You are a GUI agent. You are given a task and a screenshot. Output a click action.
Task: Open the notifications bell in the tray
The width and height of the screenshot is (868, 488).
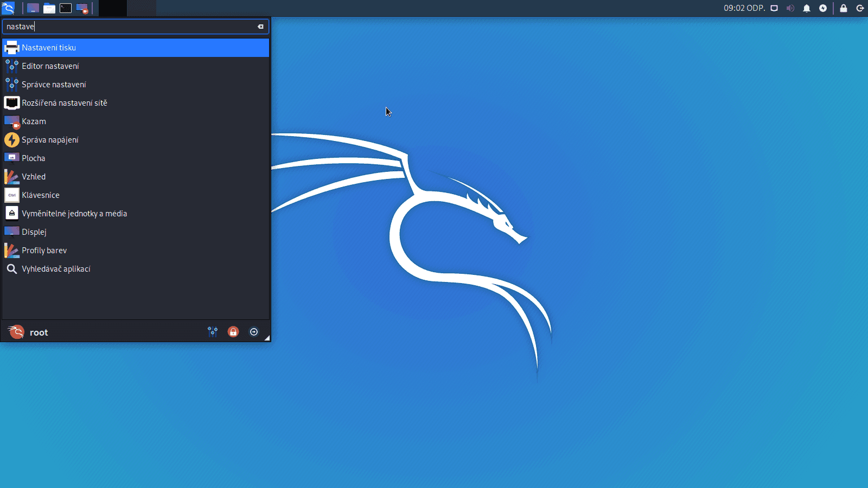[x=807, y=8]
